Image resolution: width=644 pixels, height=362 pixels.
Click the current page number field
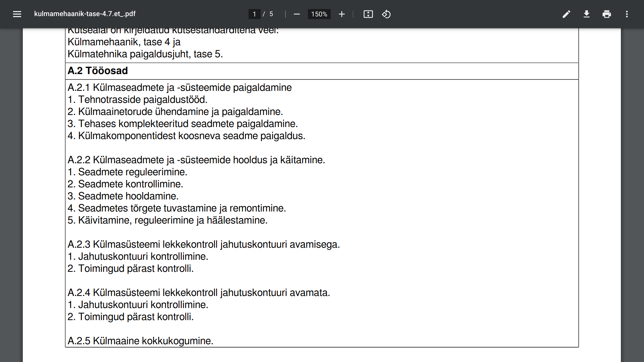click(254, 14)
